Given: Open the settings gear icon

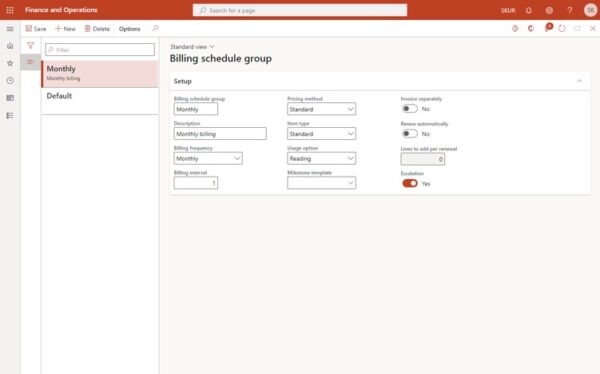Looking at the screenshot, I should (549, 10).
